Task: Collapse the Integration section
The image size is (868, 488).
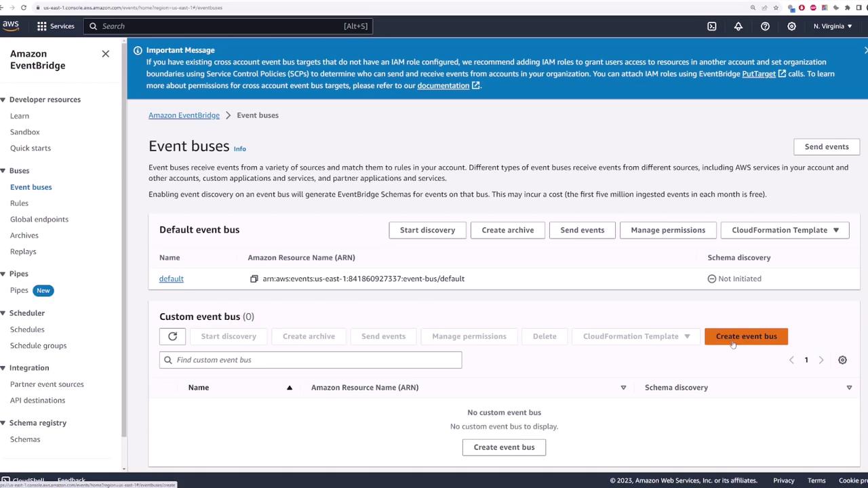Action: click(3, 368)
